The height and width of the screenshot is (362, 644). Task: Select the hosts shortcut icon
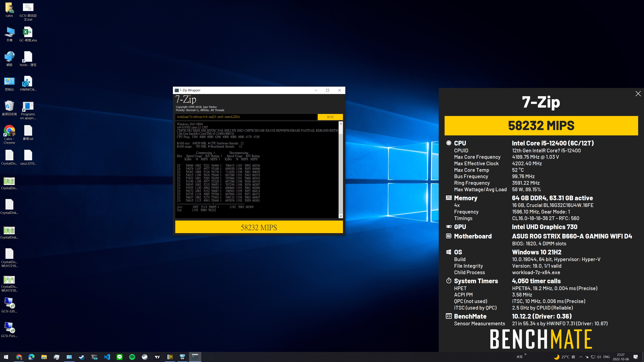point(28,59)
